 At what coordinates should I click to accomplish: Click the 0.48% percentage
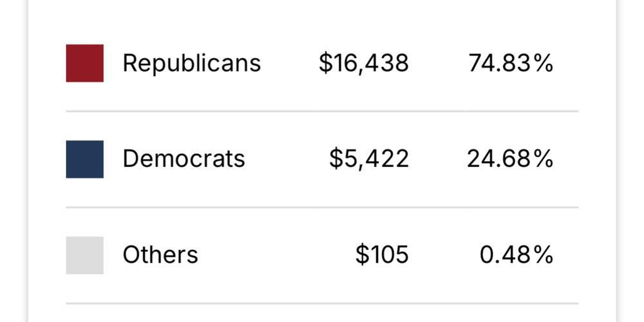click(x=516, y=255)
